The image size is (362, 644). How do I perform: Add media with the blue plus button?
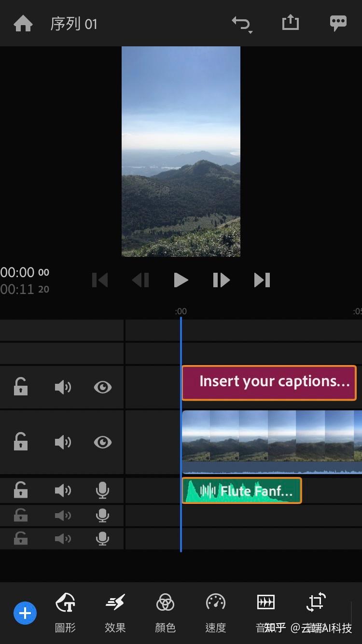point(25,614)
